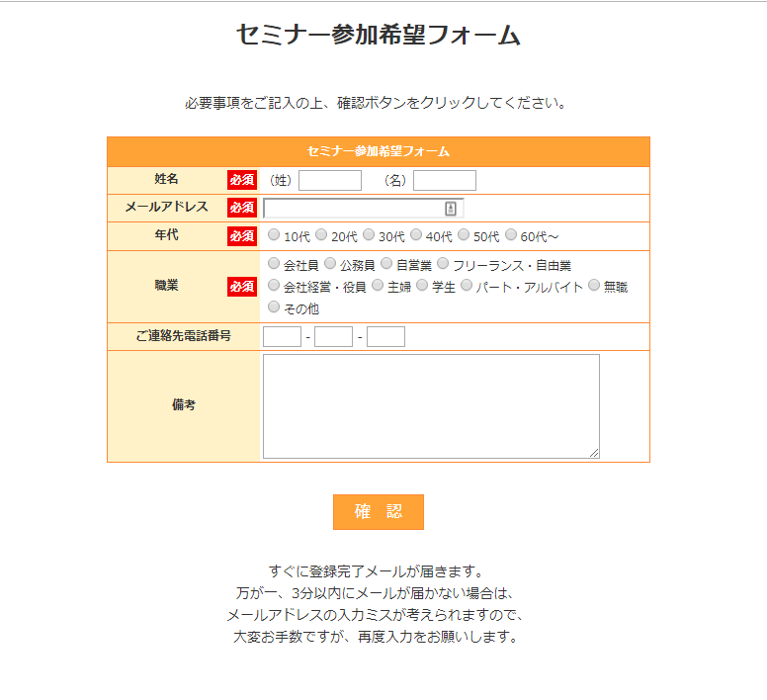This screenshot has width=767, height=700.
Task: Select 会社員 as occupation
Action: 274,264
